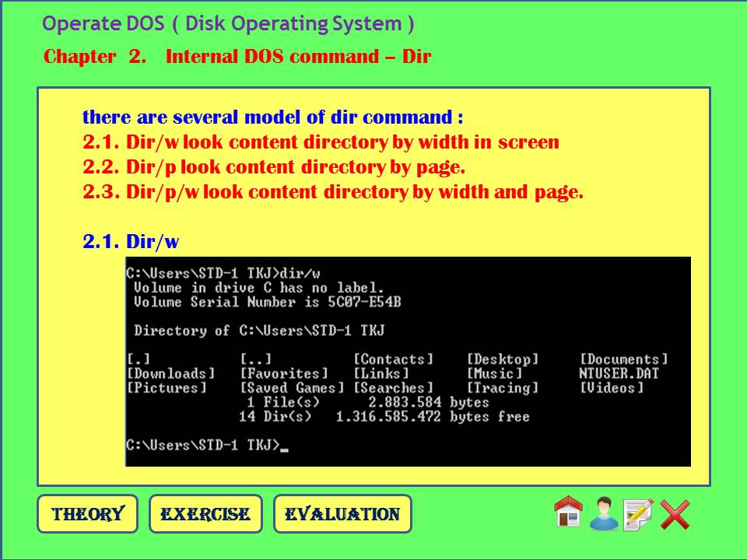This screenshot has width=747, height=560.
Task: Click the '1 File(s) 2.883.584 bytes' line
Action: tap(368, 402)
